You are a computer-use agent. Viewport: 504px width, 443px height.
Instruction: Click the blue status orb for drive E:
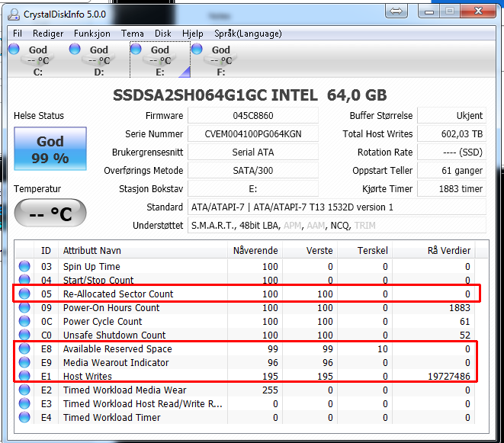click(136, 49)
